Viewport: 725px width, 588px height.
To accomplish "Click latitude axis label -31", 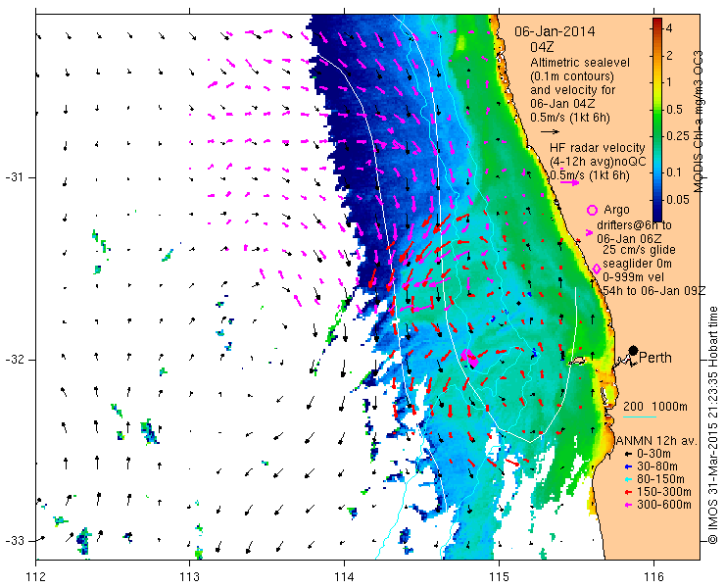I will [x=14, y=177].
